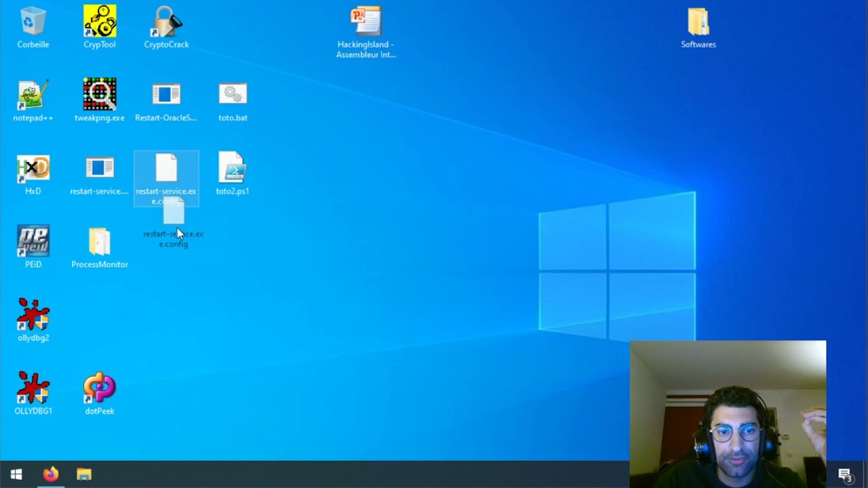Image resolution: width=868 pixels, height=488 pixels.
Task: Select the Restart-OracleS... program icon
Action: click(x=166, y=101)
